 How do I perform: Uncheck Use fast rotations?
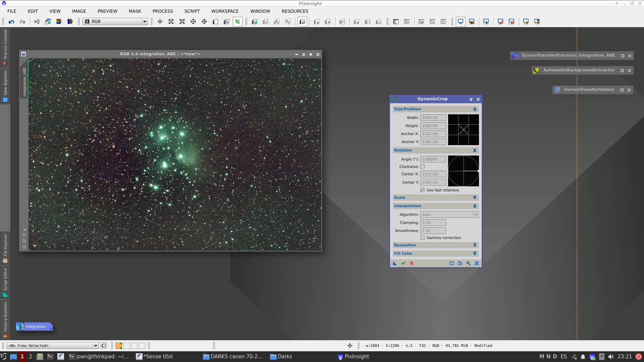click(423, 190)
